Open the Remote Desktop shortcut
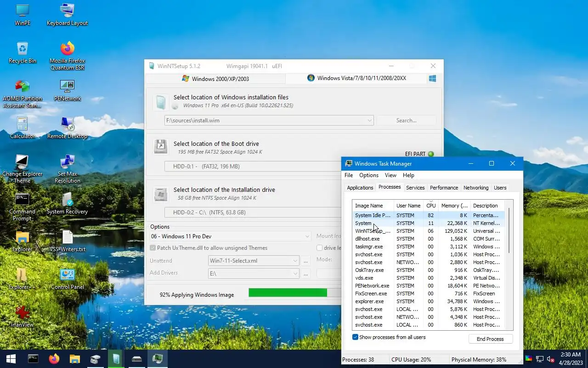588x368 pixels. [x=67, y=128]
